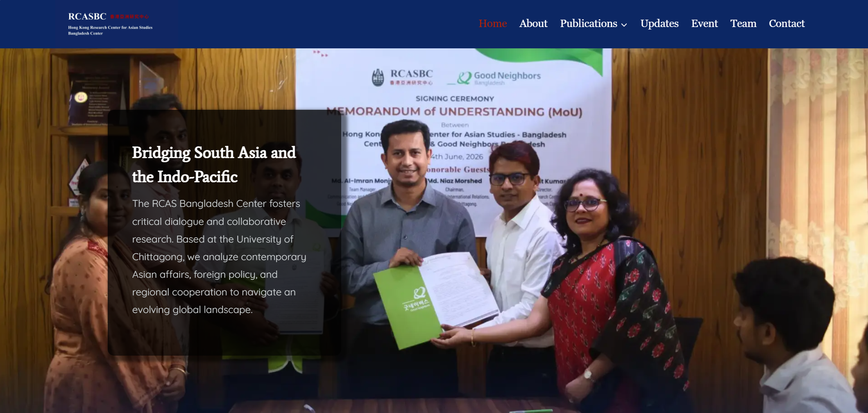Image resolution: width=868 pixels, height=413 pixels.
Task: Click the 'SIGNING CEREMONY' text on banner
Action: [455, 99]
